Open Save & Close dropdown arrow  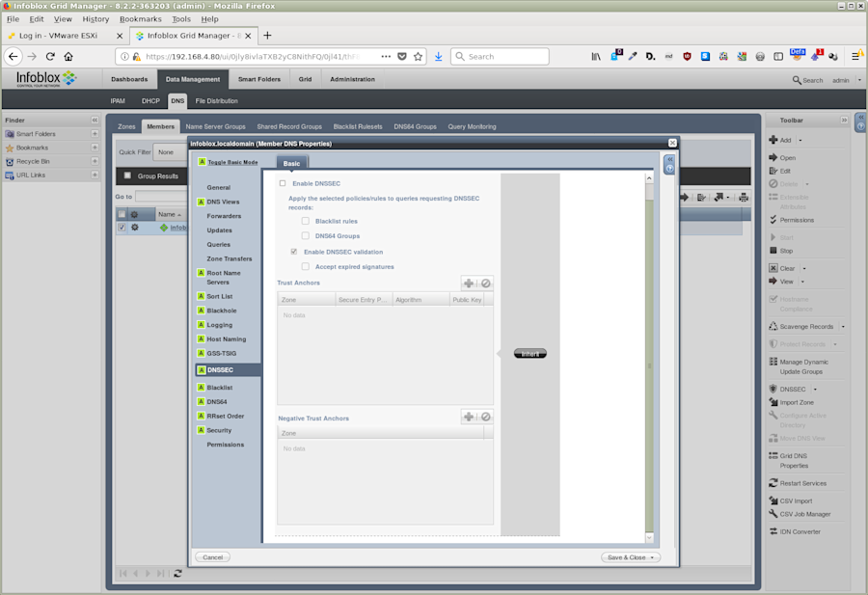[652, 557]
